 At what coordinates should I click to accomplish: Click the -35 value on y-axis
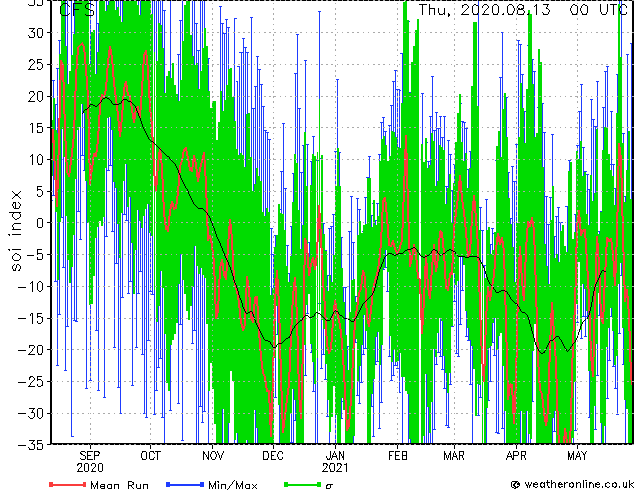(31, 445)
